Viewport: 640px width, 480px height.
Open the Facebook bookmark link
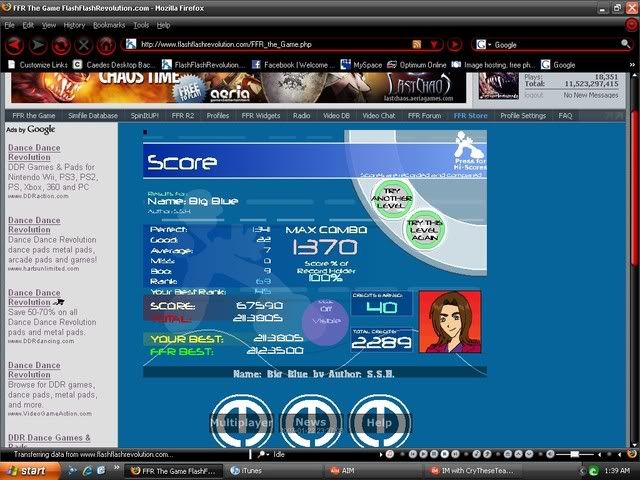[298, 64]
